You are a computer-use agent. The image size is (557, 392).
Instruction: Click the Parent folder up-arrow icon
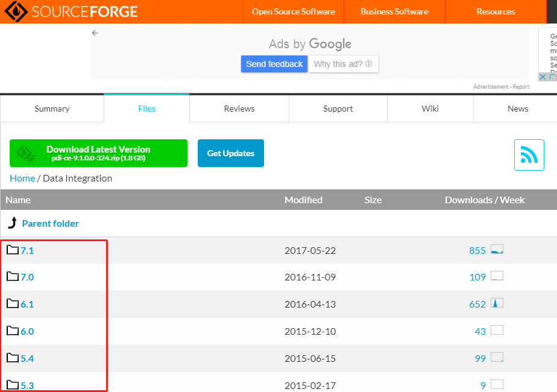[13, 223]
